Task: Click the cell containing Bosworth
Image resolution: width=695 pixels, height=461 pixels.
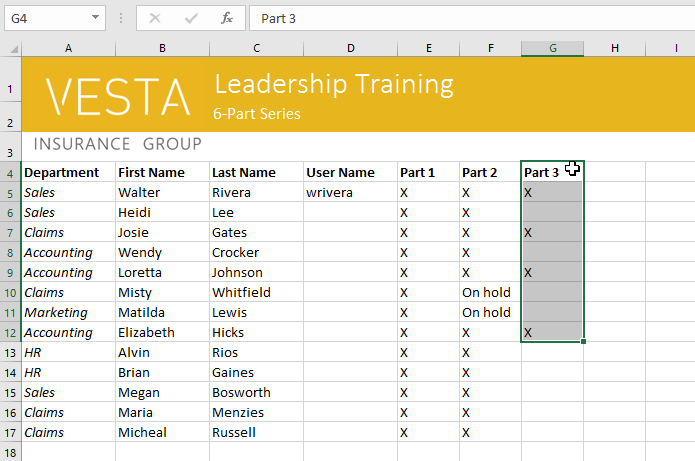Action: [x=256, y=392]
